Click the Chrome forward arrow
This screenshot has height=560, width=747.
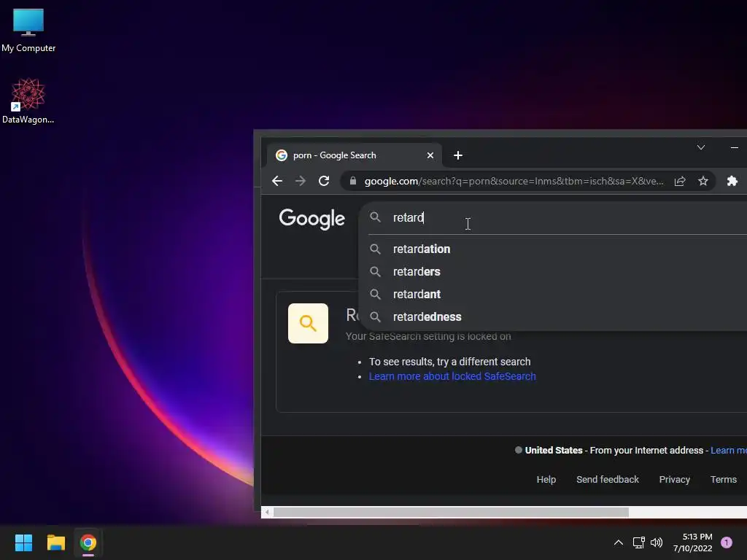[300, 181]
